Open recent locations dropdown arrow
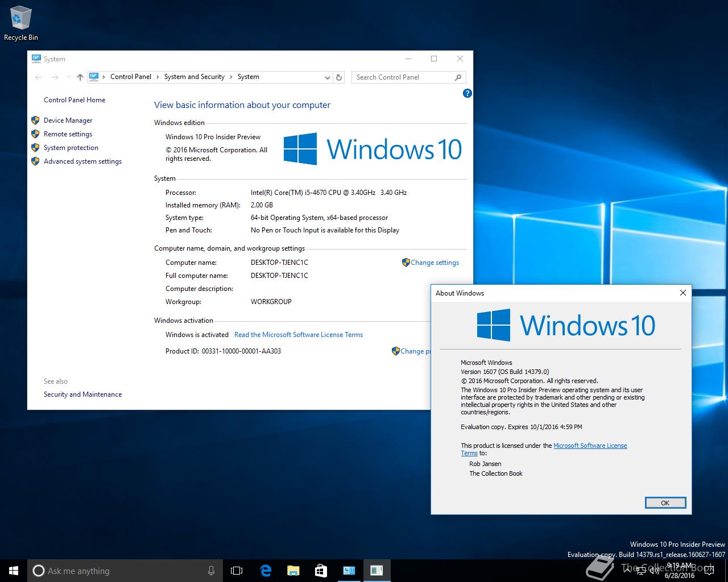 pos(68,77)
